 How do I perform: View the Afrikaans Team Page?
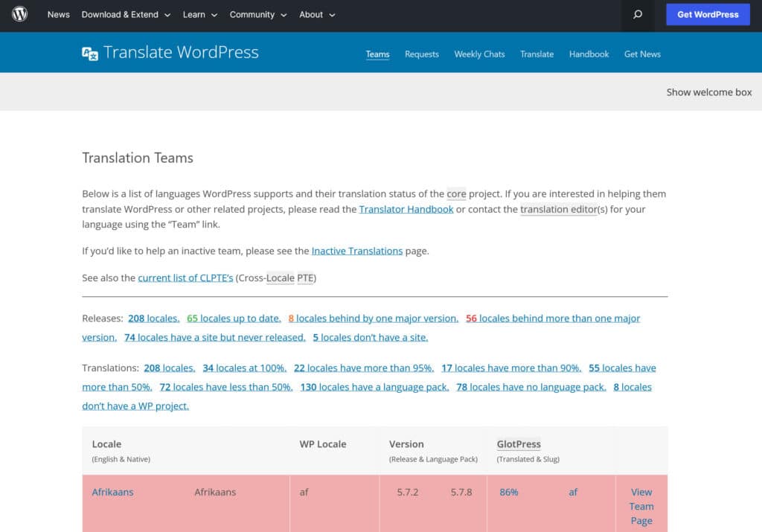tap(641, 506)
